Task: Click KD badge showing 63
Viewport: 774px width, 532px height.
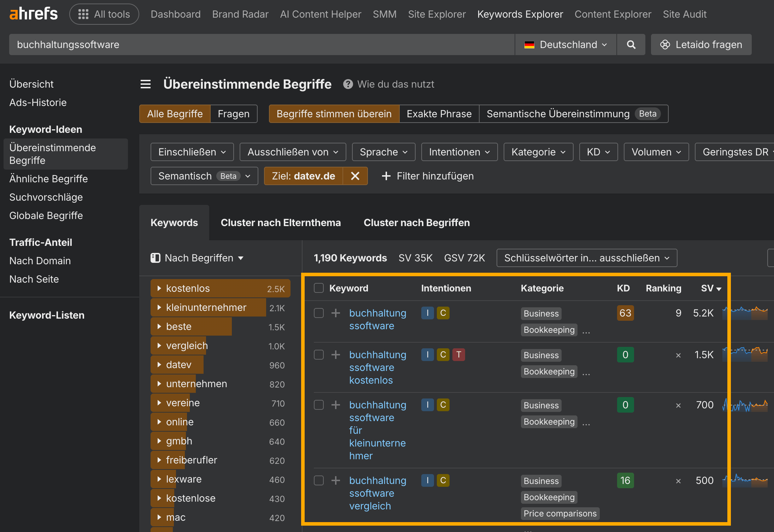Action: (625, 313)
